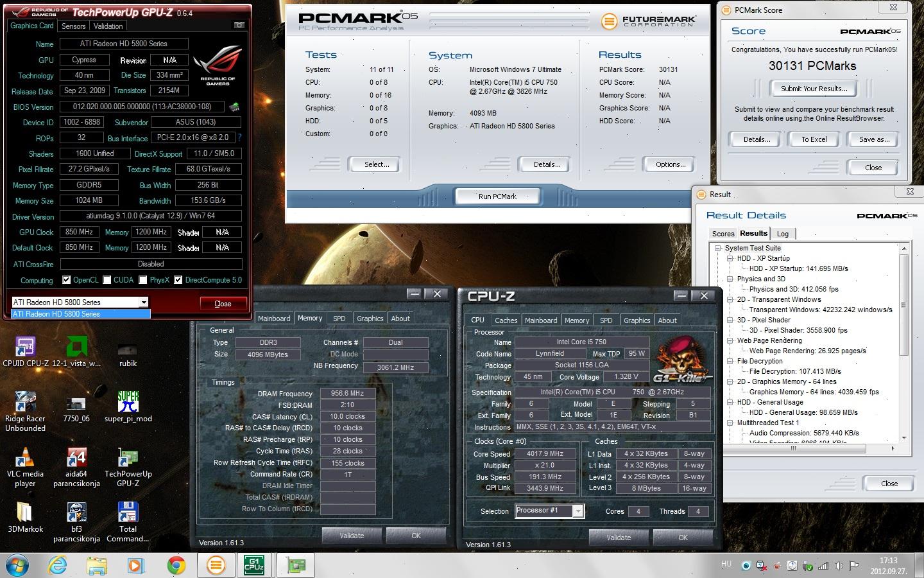924x578 pixels.
Task: Collapse the HDD - General Usage node
Action: [730, 402]
